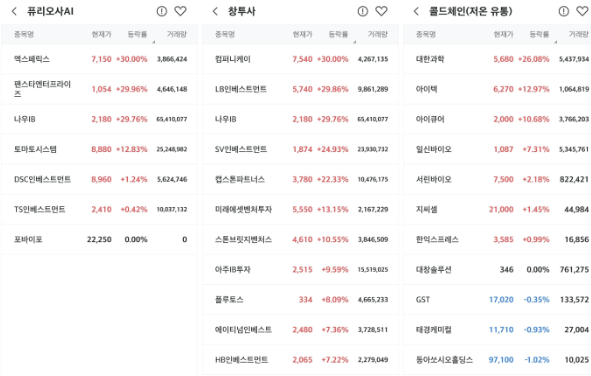Open 엑스페릭스 stock row

100,59
